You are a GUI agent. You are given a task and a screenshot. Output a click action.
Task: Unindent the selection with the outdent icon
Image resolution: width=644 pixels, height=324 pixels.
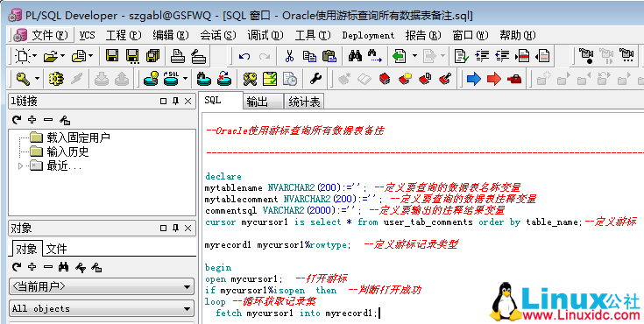pyautogui.click(x=502, y=56)
